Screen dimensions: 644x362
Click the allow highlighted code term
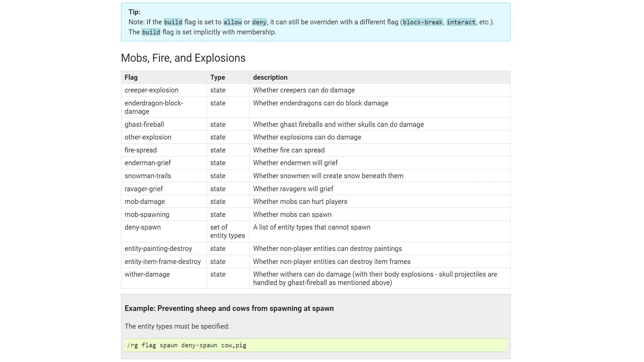point(232,22)
